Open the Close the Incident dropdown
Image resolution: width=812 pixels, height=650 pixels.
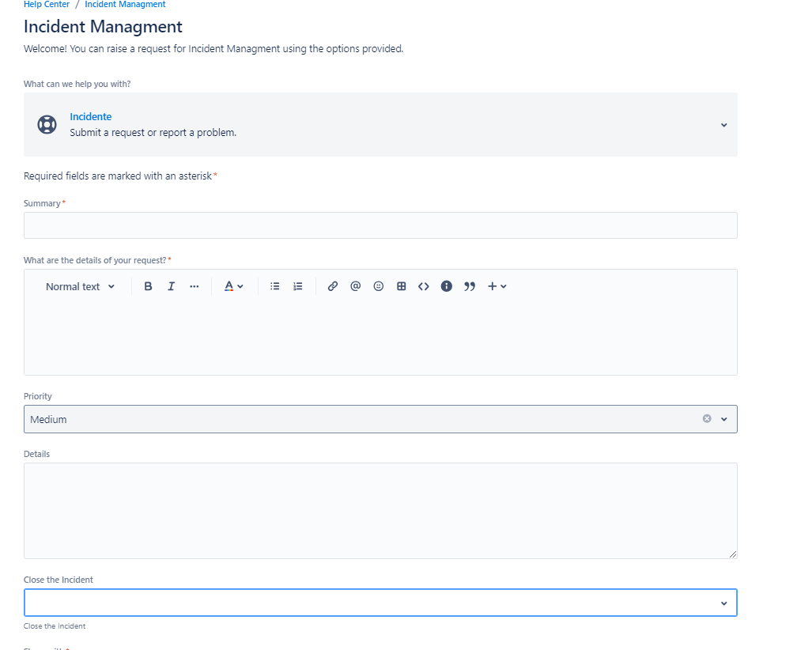(723, 602)
